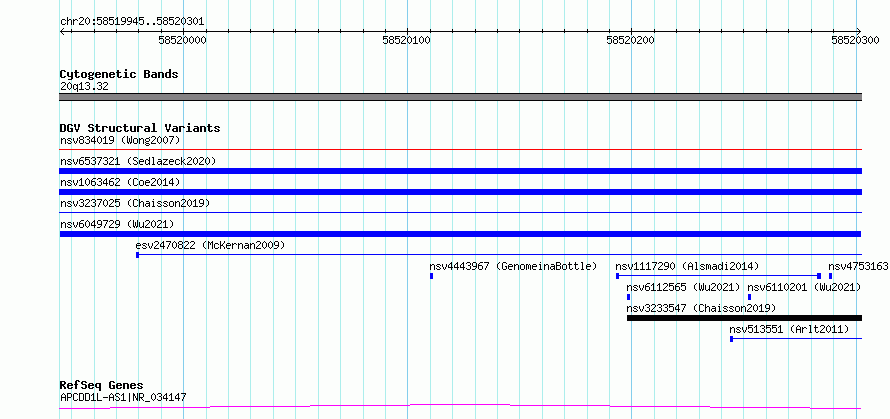Click the chr20:58519945..58520301 region label
Viewport: 890px width, 419px height.
pos(132,22)
